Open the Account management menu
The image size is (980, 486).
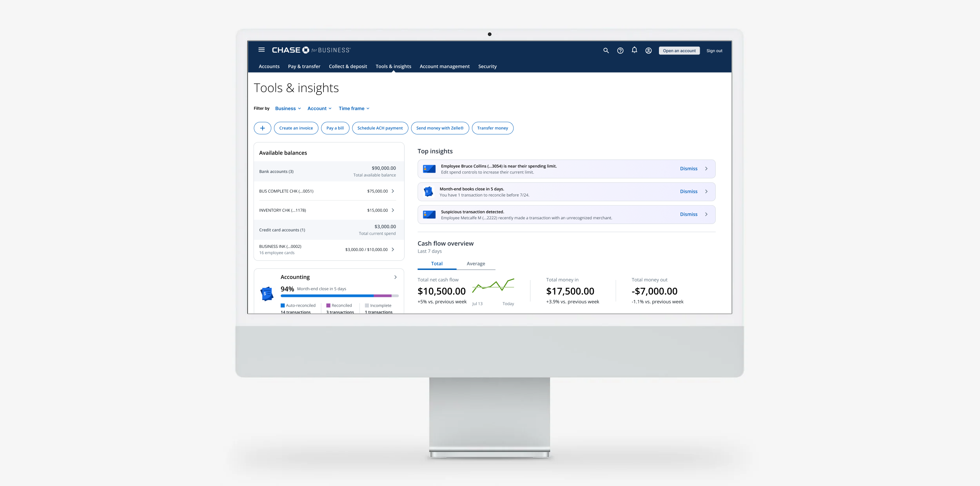[445, 67]
